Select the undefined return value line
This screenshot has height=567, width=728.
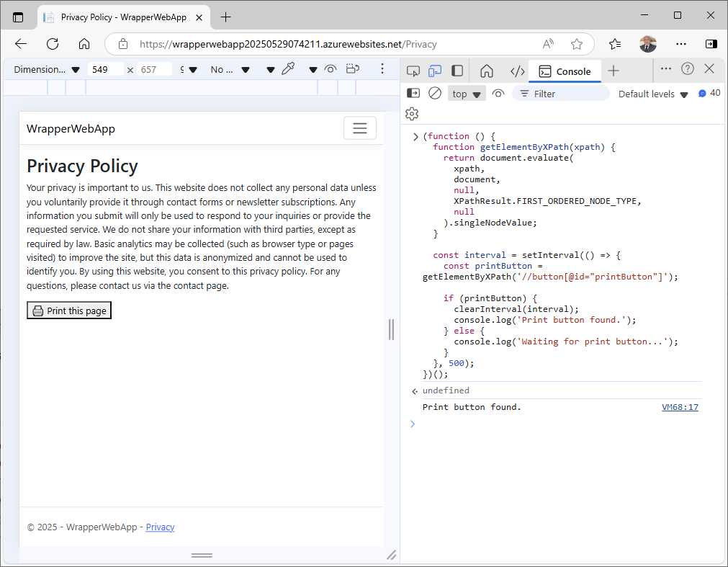pyautogui.click(x=446, y=390)
